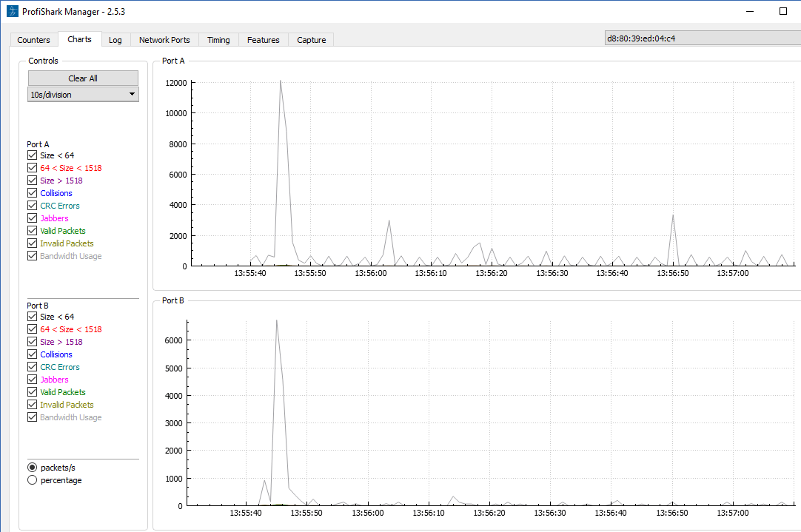Disable Port A Jabbers checkbox
The image size is (801, 532).
(32, 218)
